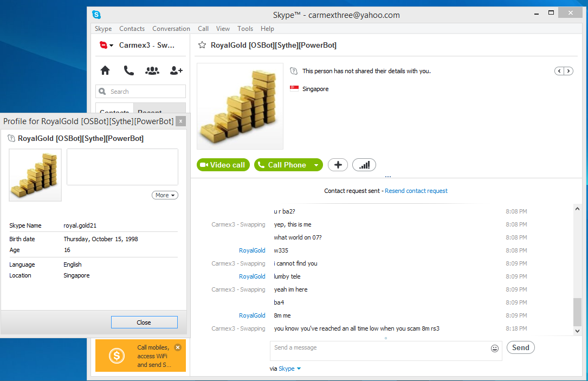Screen dimensions: 588x381
Task: Click the 8:18 PM timestamp
Action: click(x=516, y=328)
